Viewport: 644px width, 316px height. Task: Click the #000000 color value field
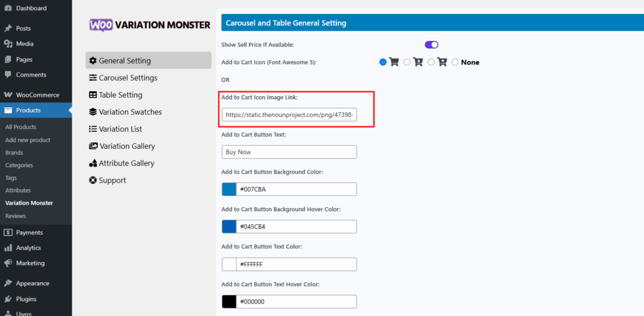pos(297,302)
